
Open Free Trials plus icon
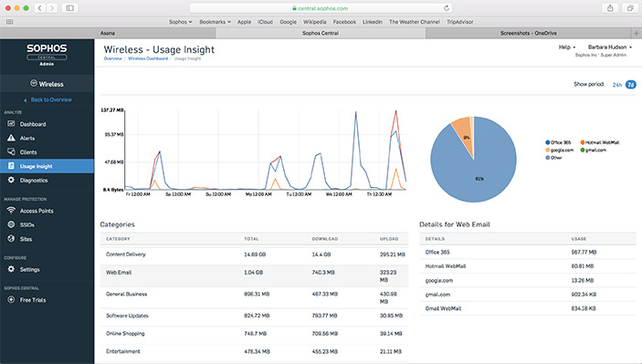[11, 299]
